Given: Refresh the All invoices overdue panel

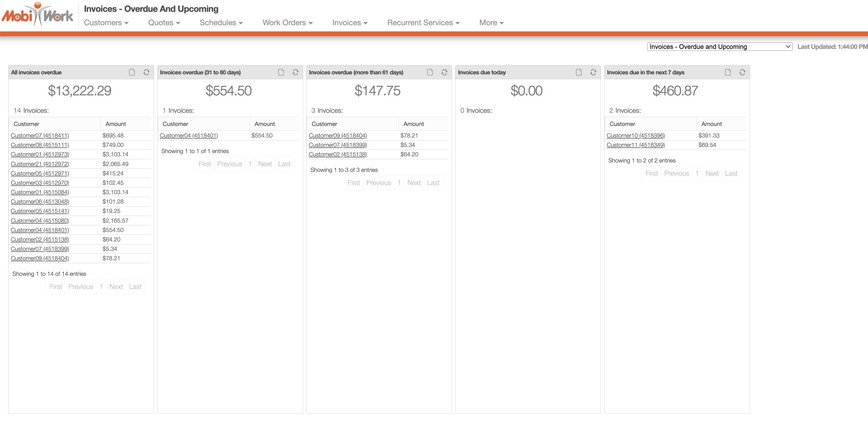Looking at the screenshot, I should (146, 73).
